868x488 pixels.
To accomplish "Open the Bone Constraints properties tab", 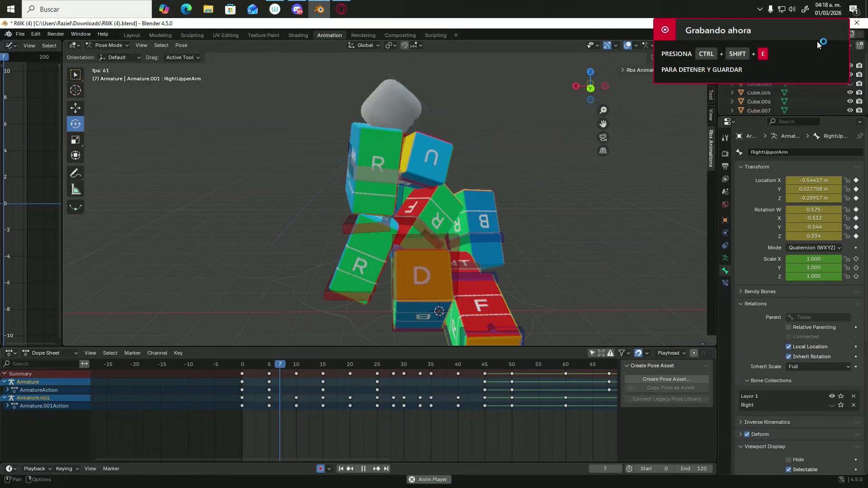I will click(725, 283).
